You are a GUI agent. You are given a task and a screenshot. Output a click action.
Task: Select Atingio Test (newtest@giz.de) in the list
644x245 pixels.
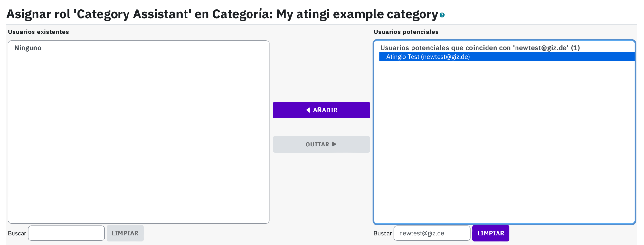coord(507,57)
